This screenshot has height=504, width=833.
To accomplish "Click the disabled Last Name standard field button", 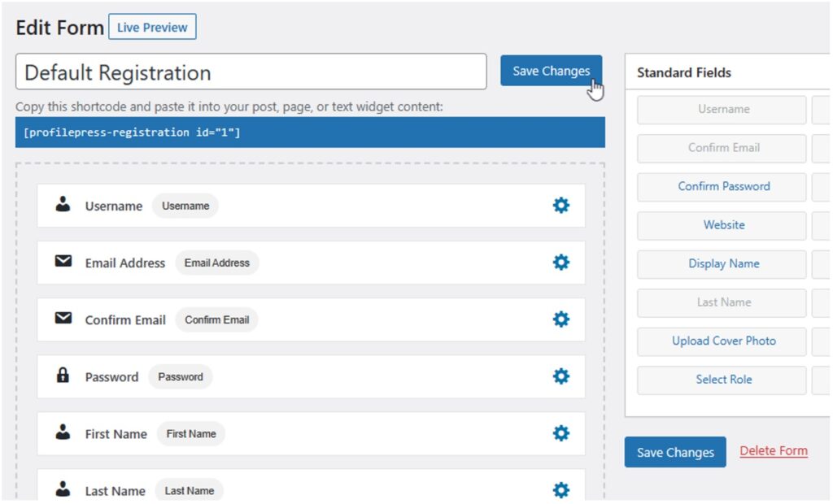I will [x=722, y=303].
